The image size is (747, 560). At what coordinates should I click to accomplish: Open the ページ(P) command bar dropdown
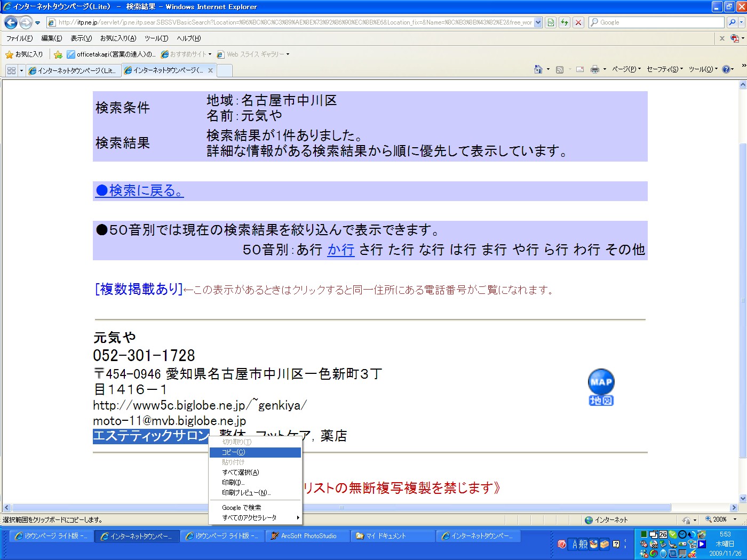tap(626, 69)
